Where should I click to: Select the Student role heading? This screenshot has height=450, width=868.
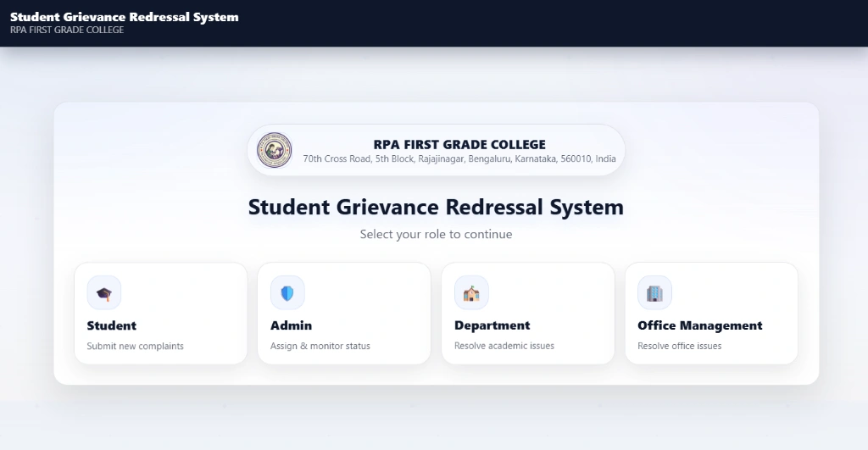111,325
